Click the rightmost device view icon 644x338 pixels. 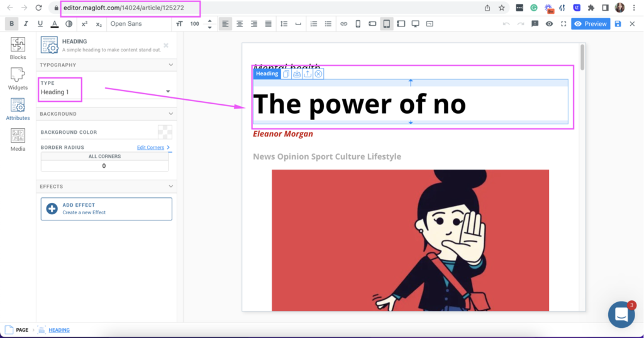tap(430, 24)
